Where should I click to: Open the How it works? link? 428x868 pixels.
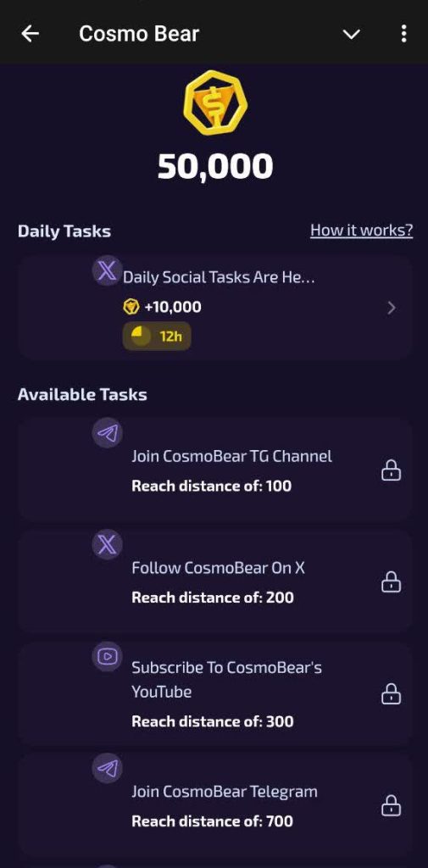[362, 231]
